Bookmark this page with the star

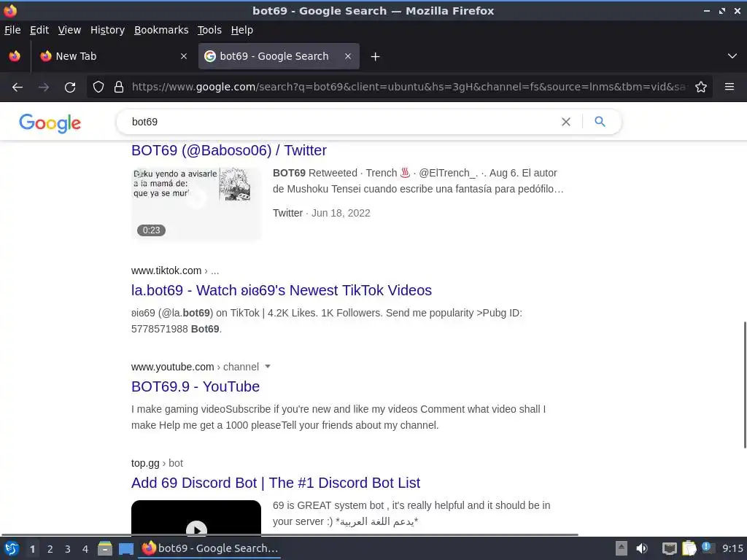click(701, 87)
